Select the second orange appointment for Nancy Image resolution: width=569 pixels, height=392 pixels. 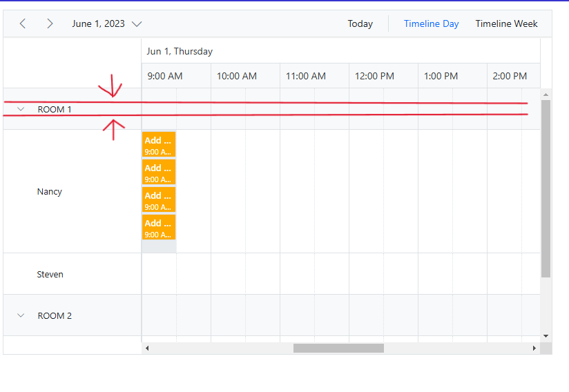click(x=159, y=173)
